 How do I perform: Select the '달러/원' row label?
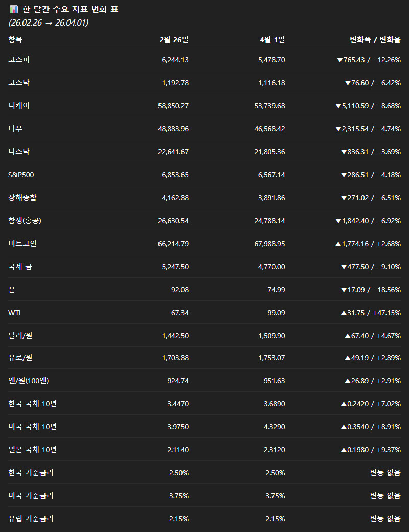click(x=20, y=336)
